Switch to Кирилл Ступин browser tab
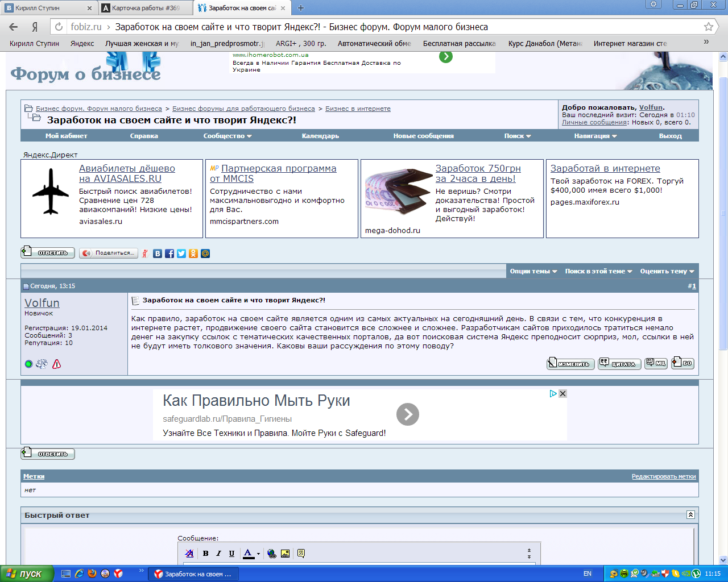 tap(48, 8)
